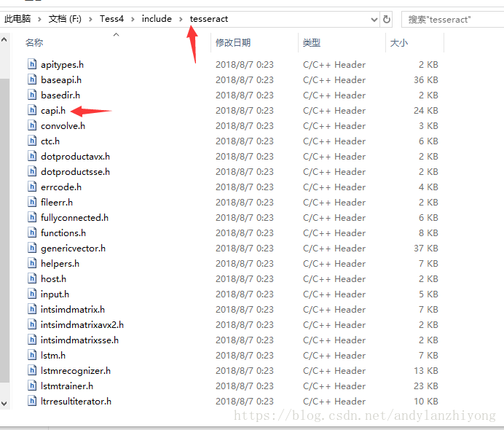The height and width of the screenshot is (430, 504).
Task: Click the capi.h file icon
Action: pyautogui.click(x=32, y=110)
